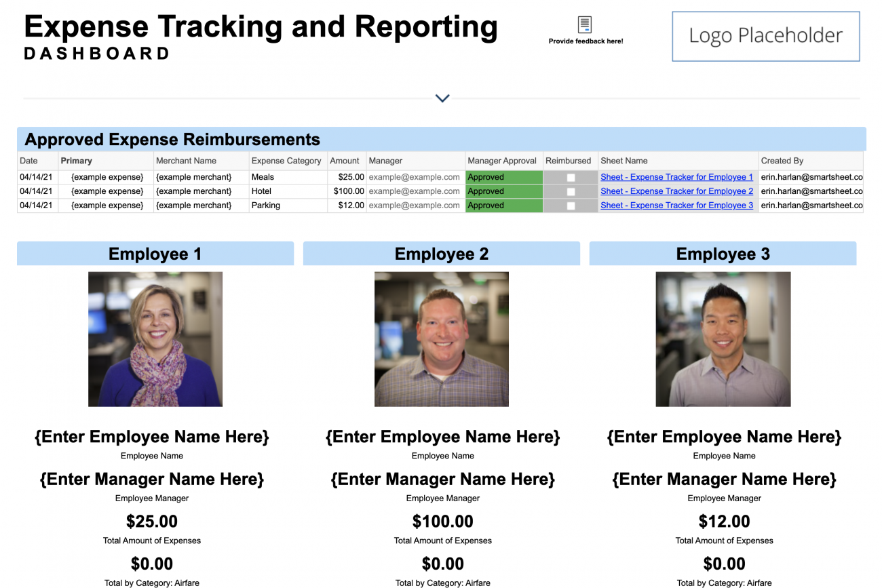Click the Employee 2 profile photo

(x=441, y=339)
